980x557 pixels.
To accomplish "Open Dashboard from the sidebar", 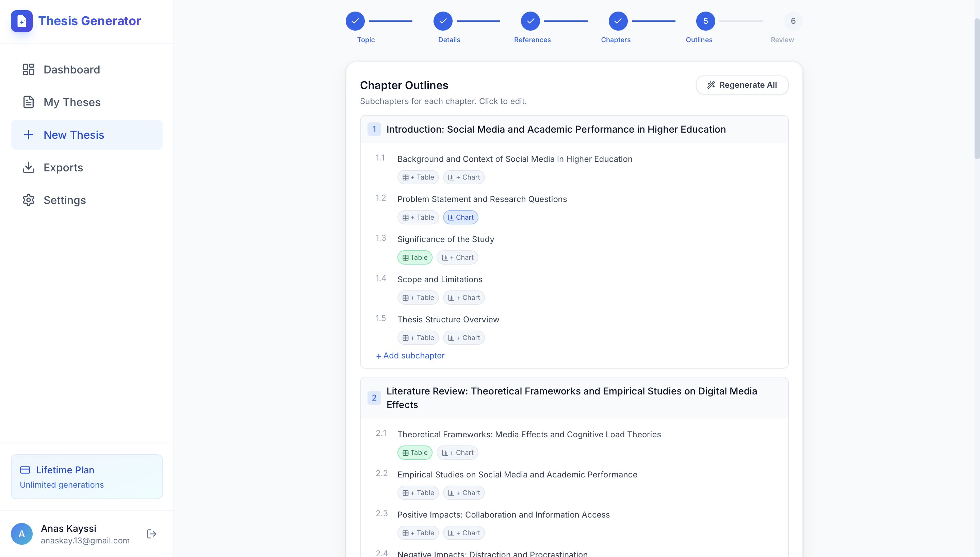I will tap(71, 70).
